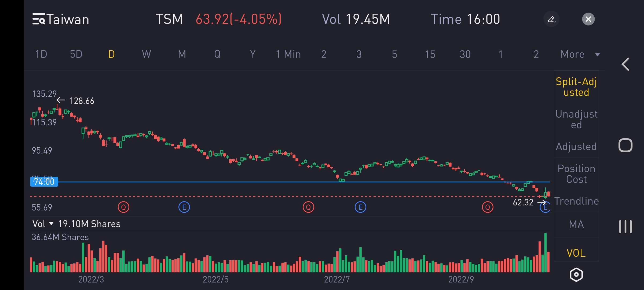The height and width of the screenshot is (290, 644).
Task: Close the chart with the X button
Action: (x=588, y=19)
